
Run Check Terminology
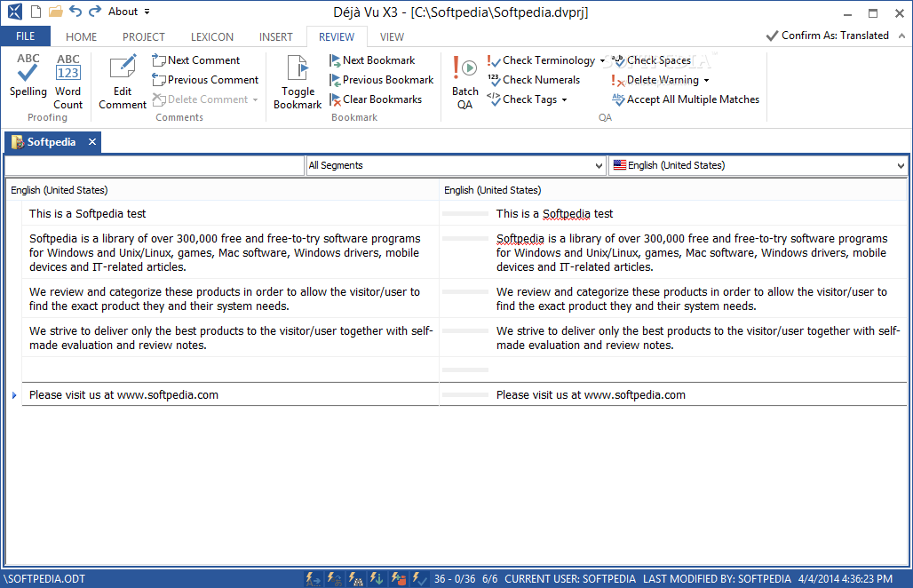tap(541, 60)
